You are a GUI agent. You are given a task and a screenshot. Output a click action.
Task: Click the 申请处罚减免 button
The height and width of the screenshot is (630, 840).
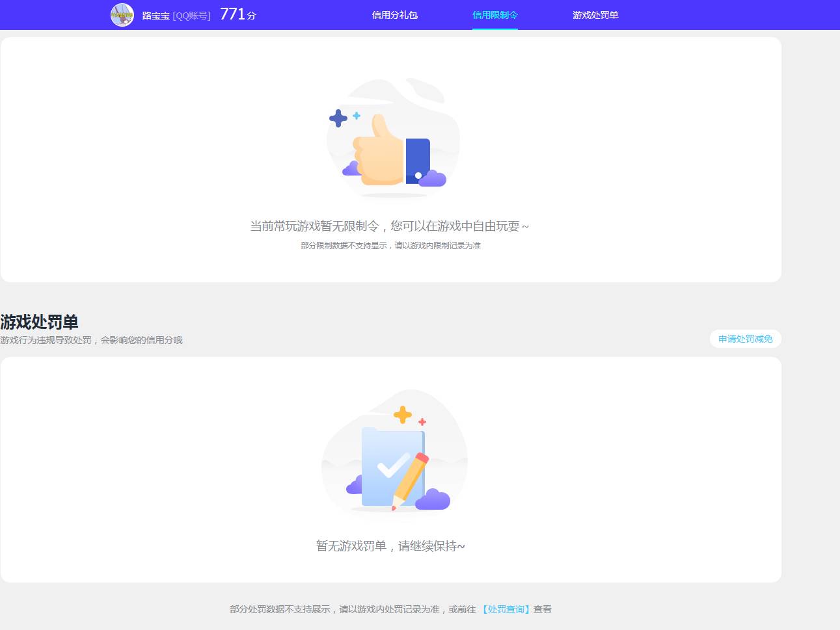(x=744, y=339)
